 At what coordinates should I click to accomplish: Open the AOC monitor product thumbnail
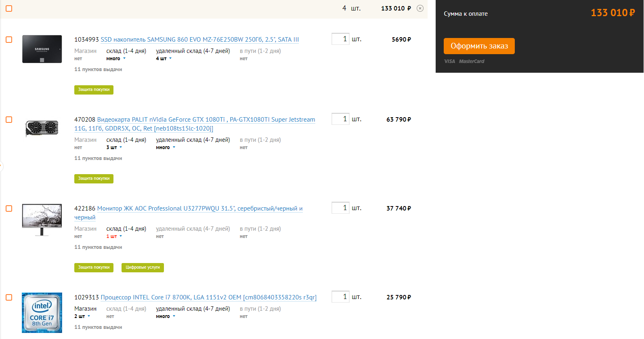[x=42, y=220]
